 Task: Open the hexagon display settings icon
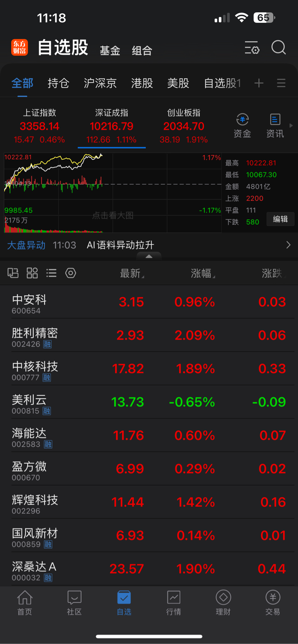[x=71, y=273]
